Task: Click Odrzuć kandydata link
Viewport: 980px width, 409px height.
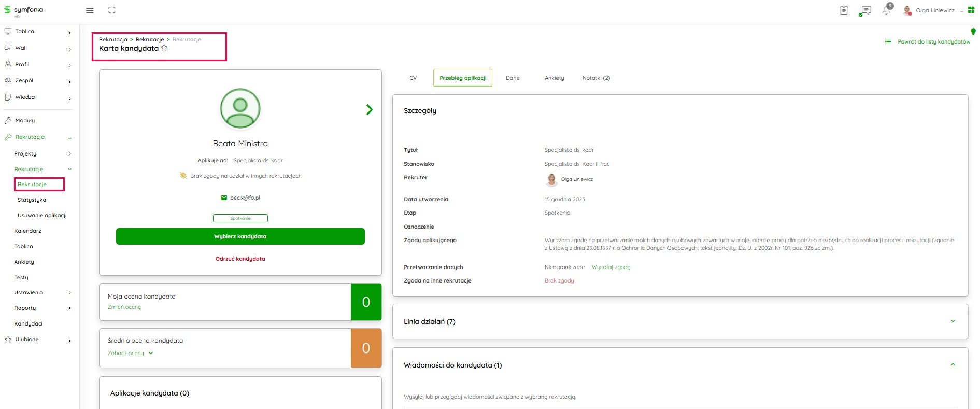Action: [240, 259]
